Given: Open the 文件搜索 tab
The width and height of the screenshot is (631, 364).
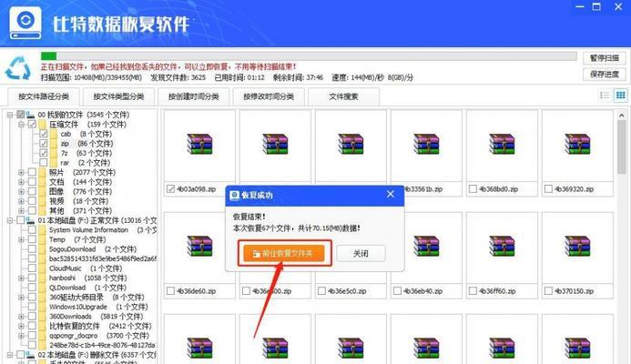Looking at the screenshot, I should point(343,96).
